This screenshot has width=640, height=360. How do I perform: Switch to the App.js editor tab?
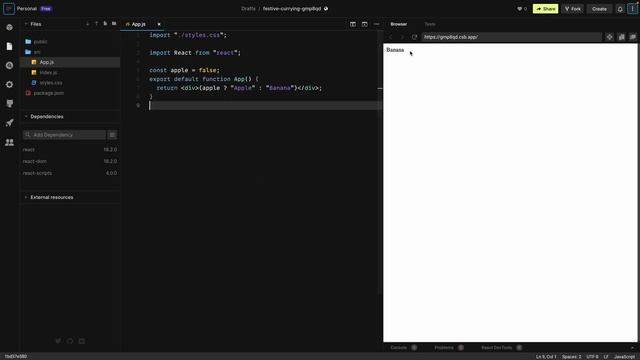pos(138,24)
